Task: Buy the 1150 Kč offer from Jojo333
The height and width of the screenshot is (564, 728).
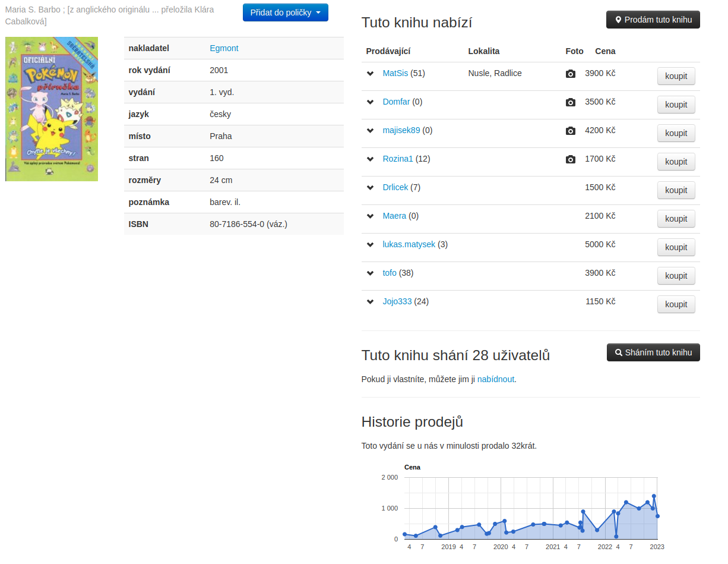Action: click(x=676, y=304)
